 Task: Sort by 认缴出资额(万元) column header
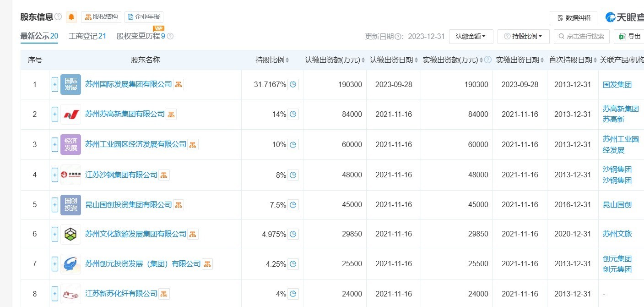coord(336,60)
